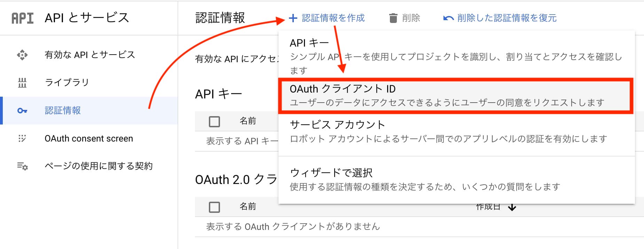Click 表示する OAuth クライアントがありません text
The width and height of the screenshot is (644, 249).
[x=293, y=227]
